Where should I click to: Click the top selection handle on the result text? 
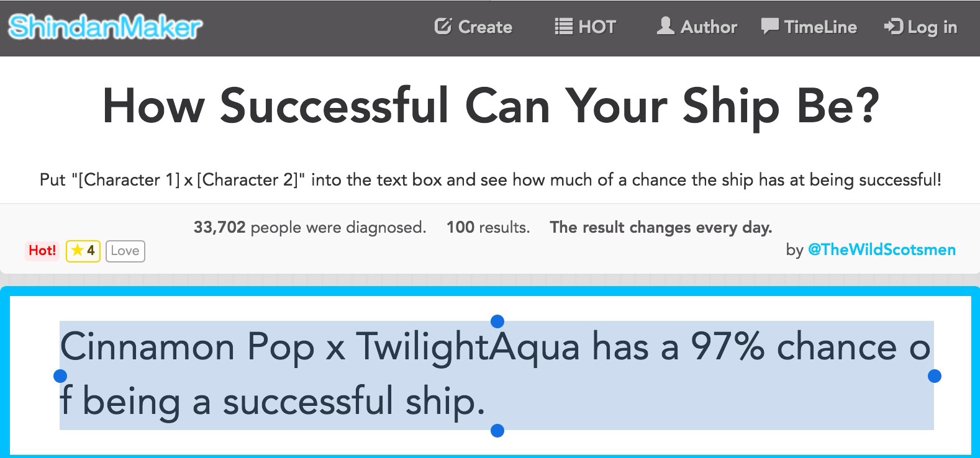[x=497, y=321]
